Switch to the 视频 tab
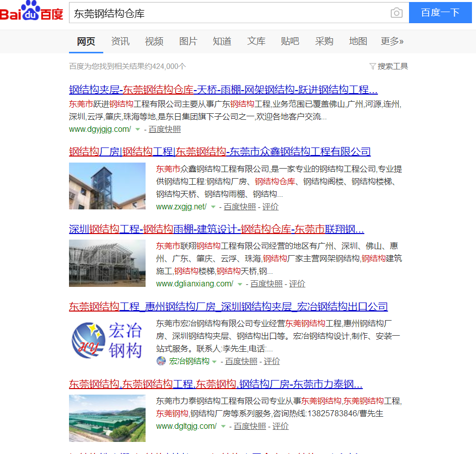 point(154,41)
